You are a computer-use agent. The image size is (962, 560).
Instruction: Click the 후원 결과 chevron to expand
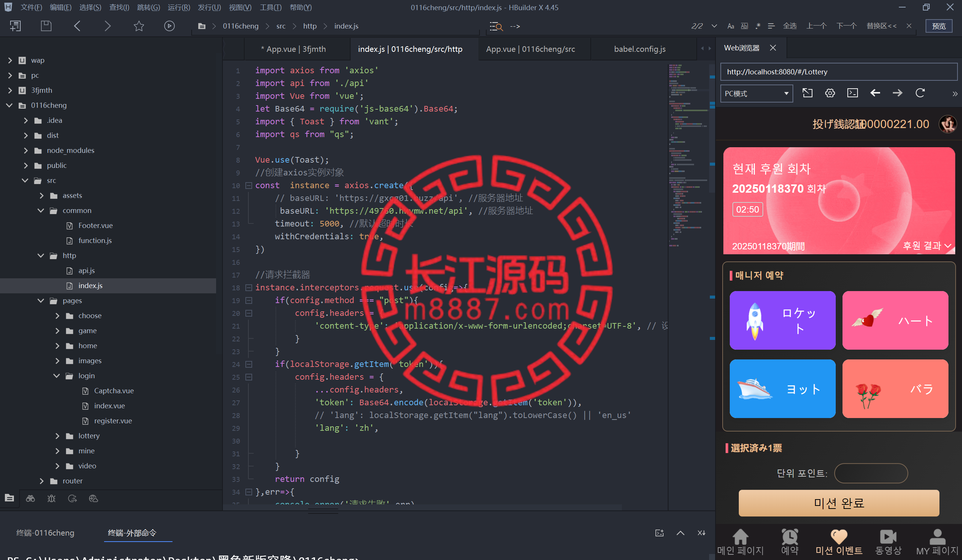[x=947, y=246]
